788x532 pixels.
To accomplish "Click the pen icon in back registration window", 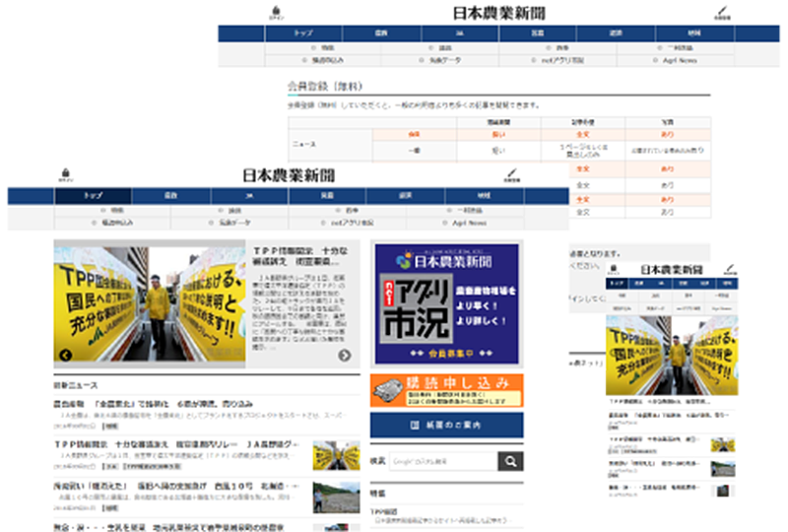I will pyautogui.click(x=722, y=13).
